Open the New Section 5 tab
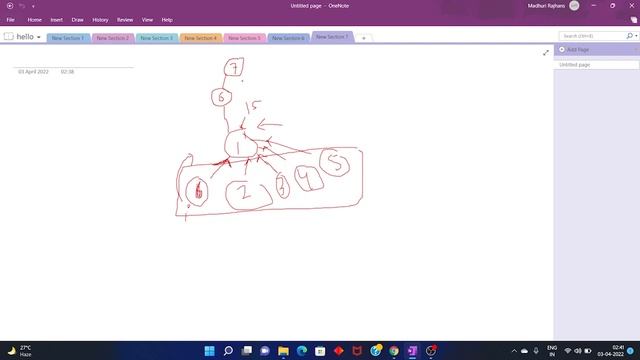This screenshot has height=360, width=640. [x=244, y=38]
